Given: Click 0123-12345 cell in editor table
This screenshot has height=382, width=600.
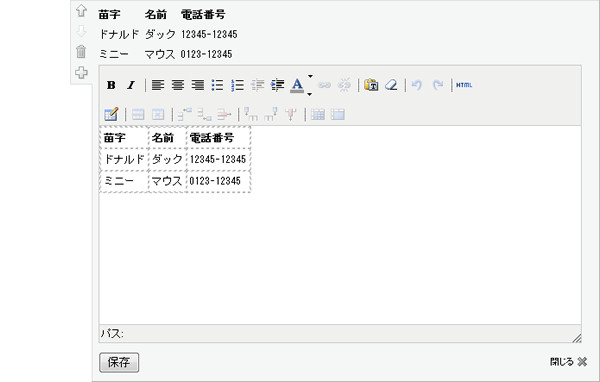Looking at the screenshot, I should pyautogui.click(x=218, y=181).
